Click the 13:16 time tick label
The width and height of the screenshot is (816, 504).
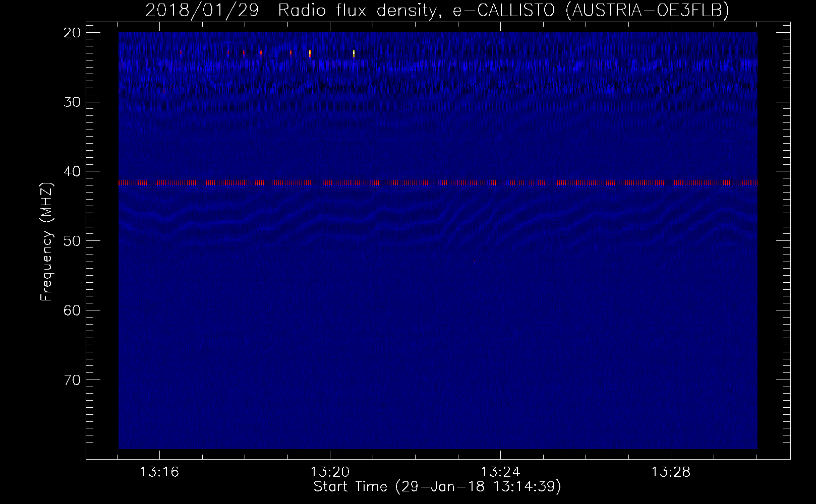pyautogui.click(x=159, y=472)
